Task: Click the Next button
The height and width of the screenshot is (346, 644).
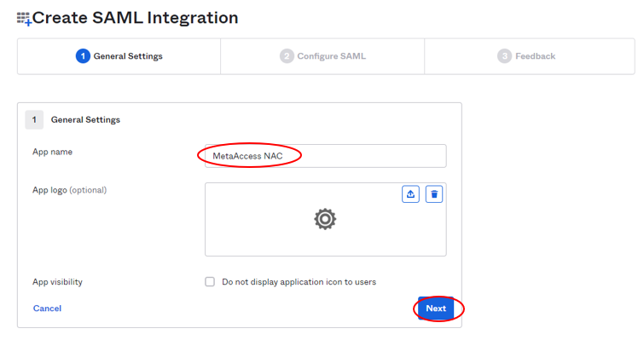Action: 436,309
